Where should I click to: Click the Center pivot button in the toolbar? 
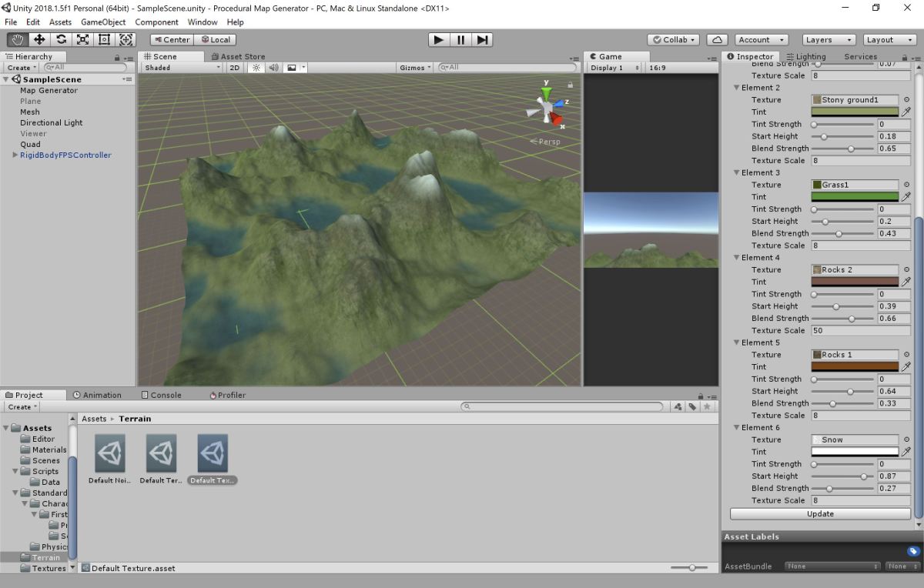tap(171, 39)
